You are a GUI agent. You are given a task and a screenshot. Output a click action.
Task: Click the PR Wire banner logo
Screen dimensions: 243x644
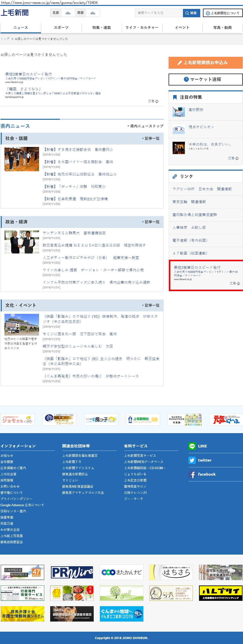pos(72,572)
